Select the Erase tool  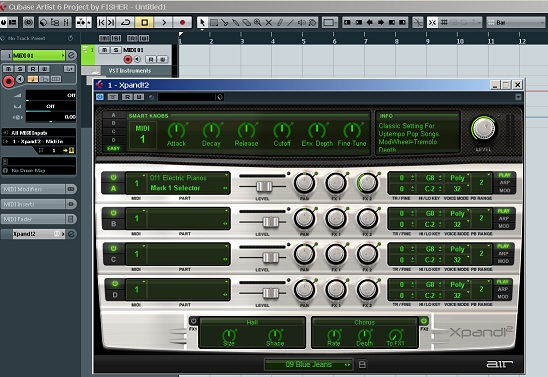(247, 23)
